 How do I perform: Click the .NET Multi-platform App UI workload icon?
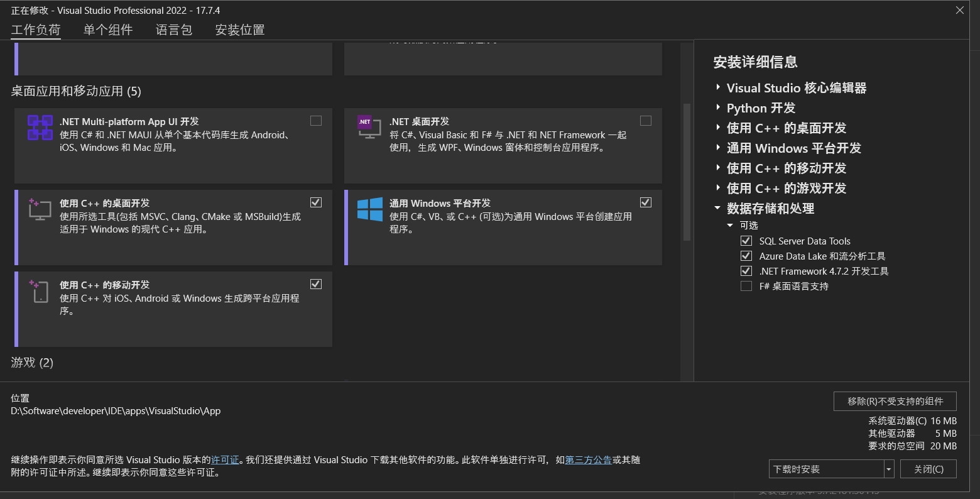40,128
